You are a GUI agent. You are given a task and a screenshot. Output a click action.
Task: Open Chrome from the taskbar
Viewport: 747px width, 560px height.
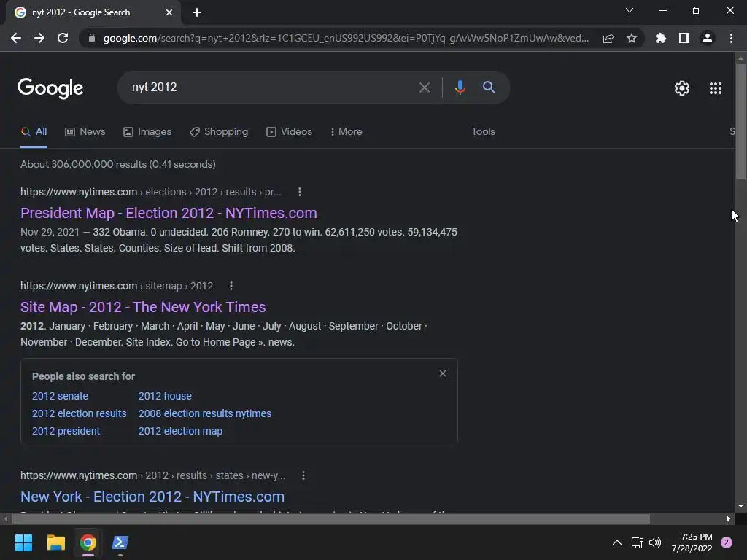(x=88, y=542)
